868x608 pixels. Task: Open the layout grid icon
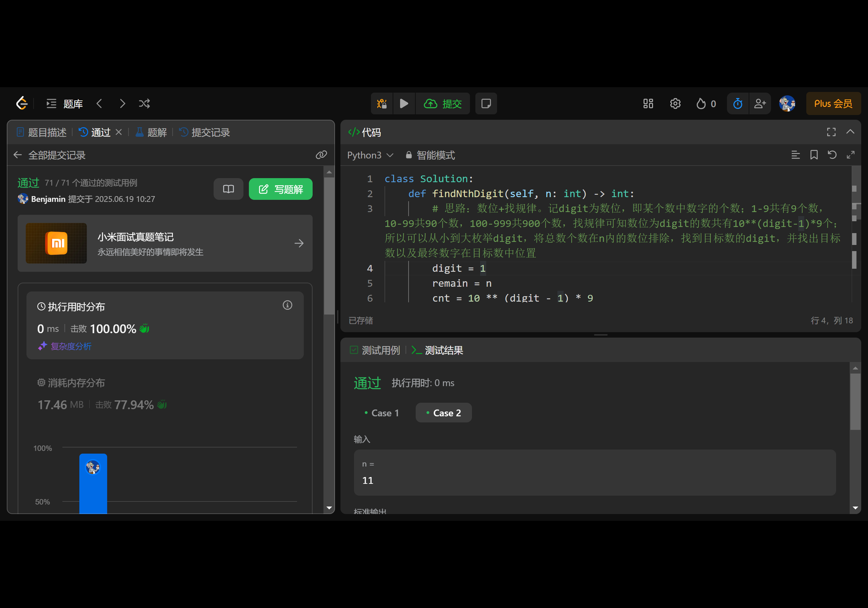pos(648,103)
